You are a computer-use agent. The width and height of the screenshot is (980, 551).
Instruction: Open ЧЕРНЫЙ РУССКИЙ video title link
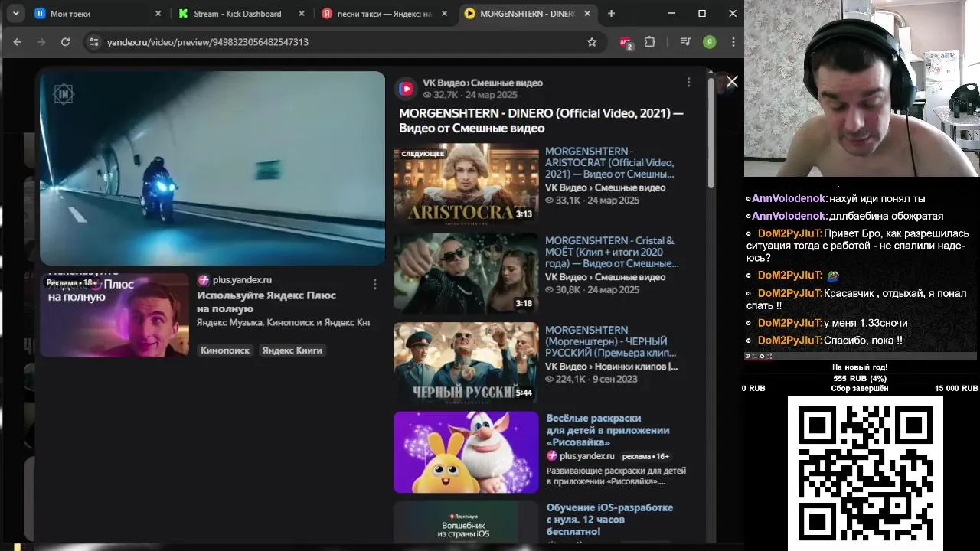pos(611,341)
